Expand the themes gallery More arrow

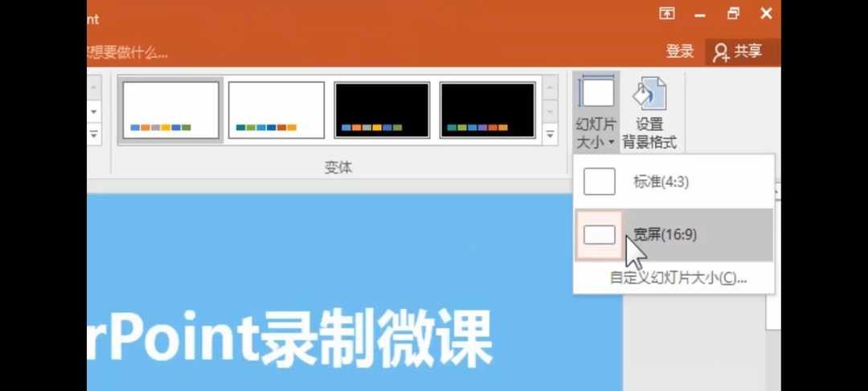[x=93, y=134]
